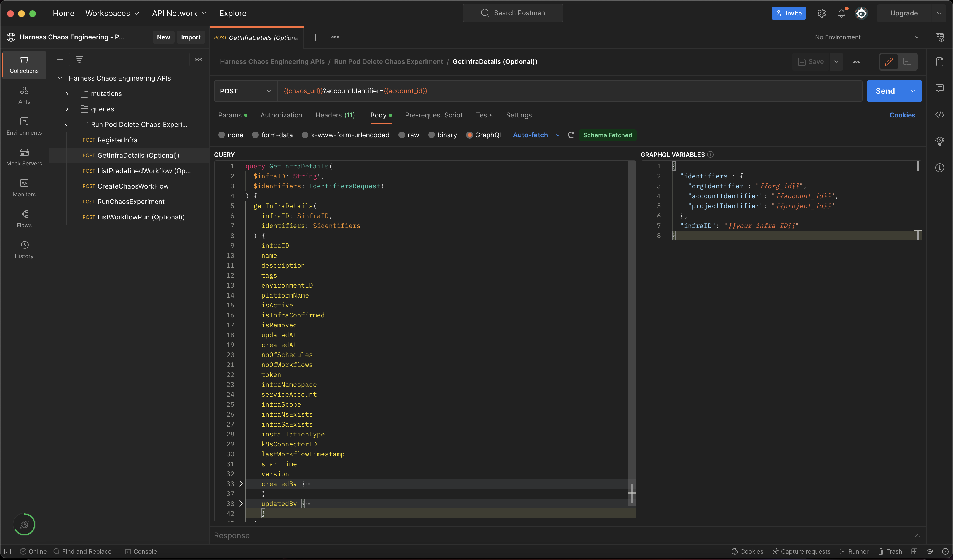Open the environment quick look icon
The image size is (953, 560).
pyautogui.click(x=940, y=37)
